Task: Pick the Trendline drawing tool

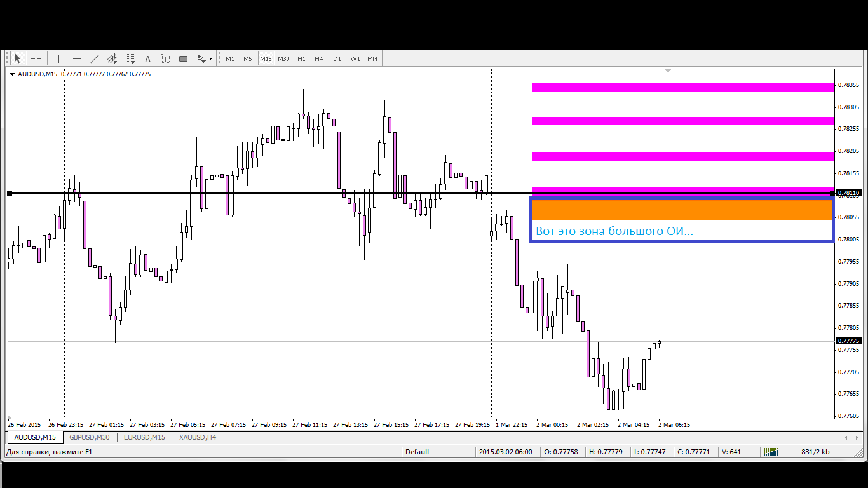Action: tap(95, 58)
